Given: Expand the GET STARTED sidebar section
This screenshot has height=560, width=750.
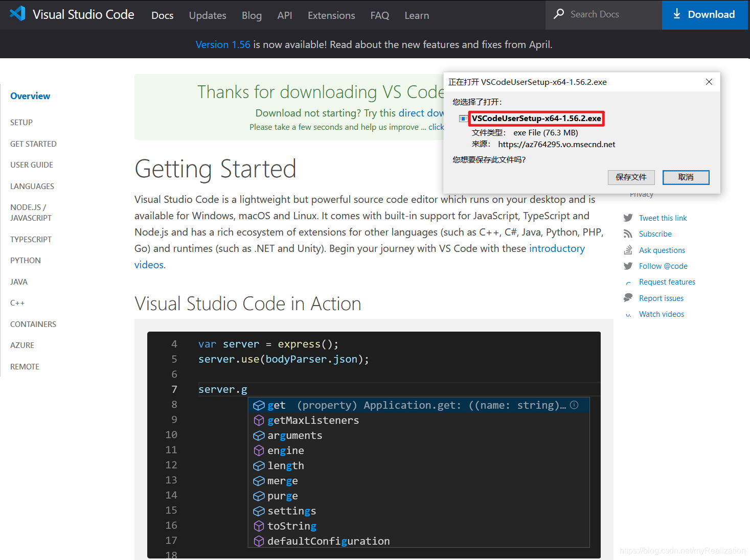Looking at the screenshot, I should coord(33,144).
